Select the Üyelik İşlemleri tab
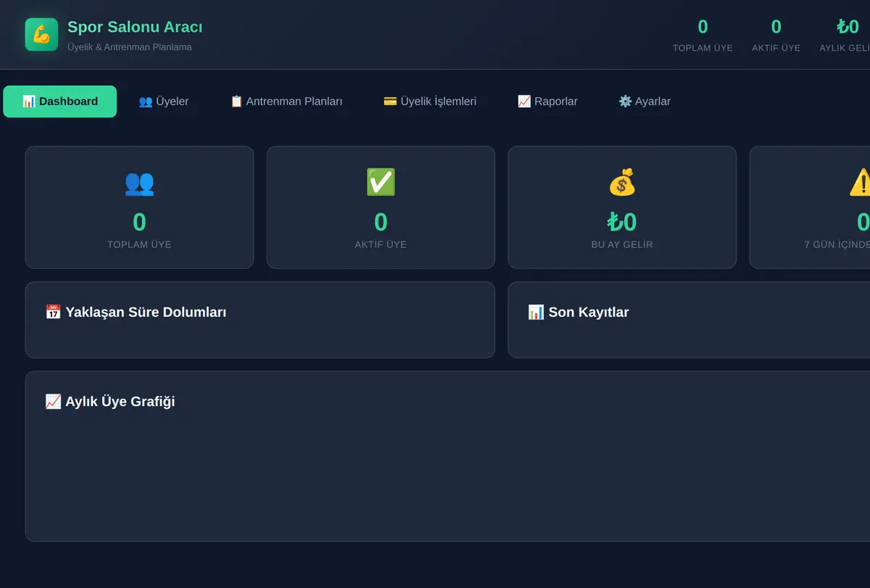Viewport: 870px width, 588px height. pos(430,102)
